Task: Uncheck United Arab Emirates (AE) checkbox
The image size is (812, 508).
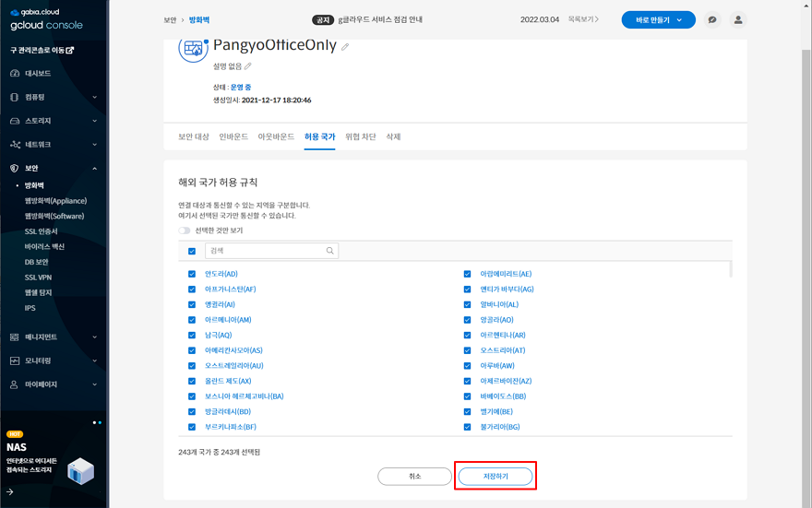Action: pyautogui.click(x=467, y=274)
